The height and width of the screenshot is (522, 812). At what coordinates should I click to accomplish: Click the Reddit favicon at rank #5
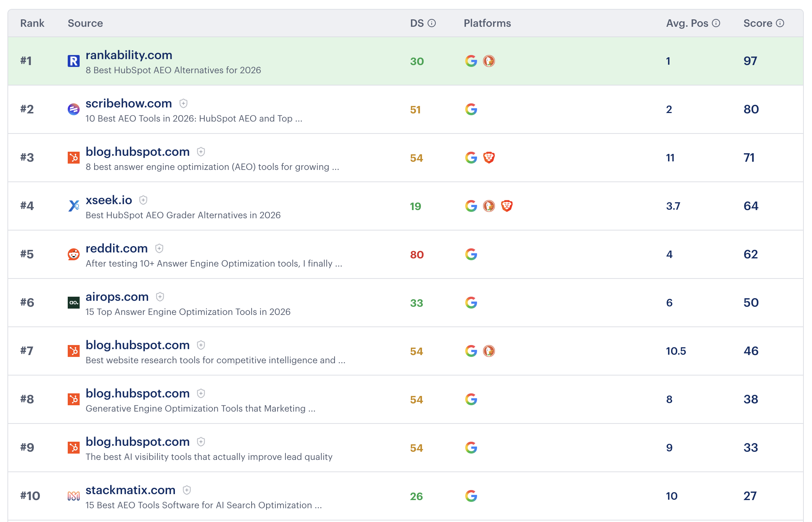coord(74,255)
